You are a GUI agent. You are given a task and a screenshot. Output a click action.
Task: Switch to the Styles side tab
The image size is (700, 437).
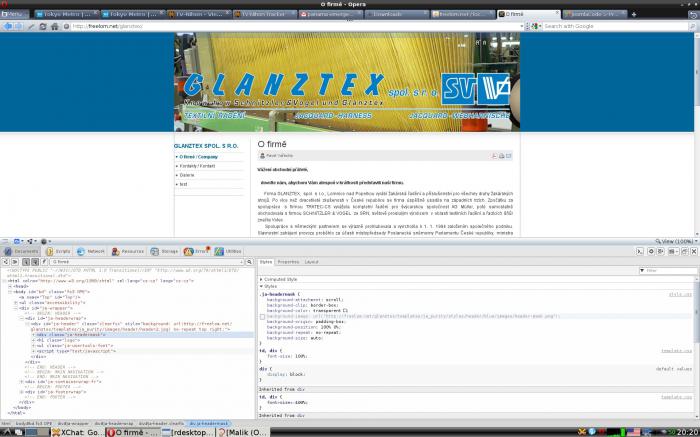point(266,262)
